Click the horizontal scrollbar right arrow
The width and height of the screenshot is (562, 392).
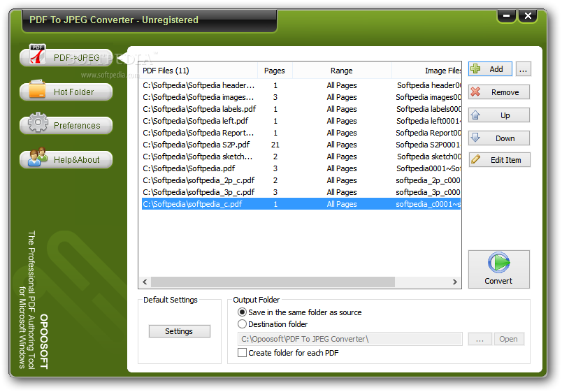point(454,282)
